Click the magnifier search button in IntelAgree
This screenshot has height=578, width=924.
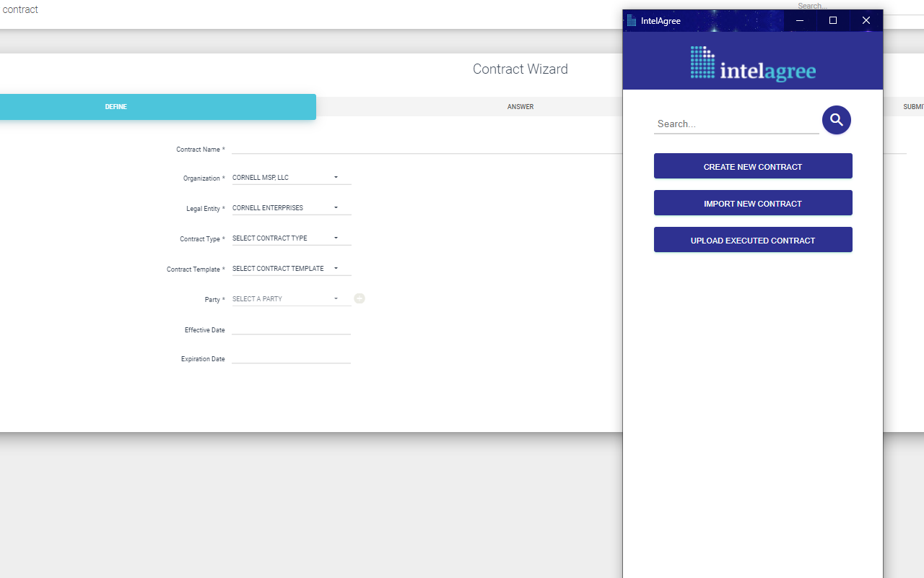(x=837, y=120)
